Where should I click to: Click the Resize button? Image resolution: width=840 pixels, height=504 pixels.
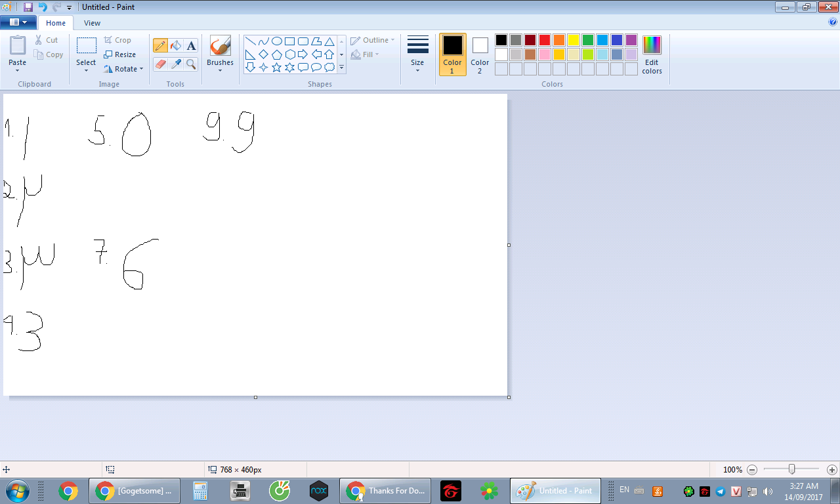[x=119, y=54]
